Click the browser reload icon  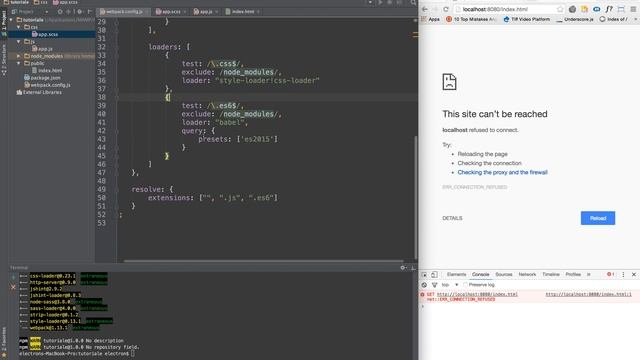pos(446,9)
